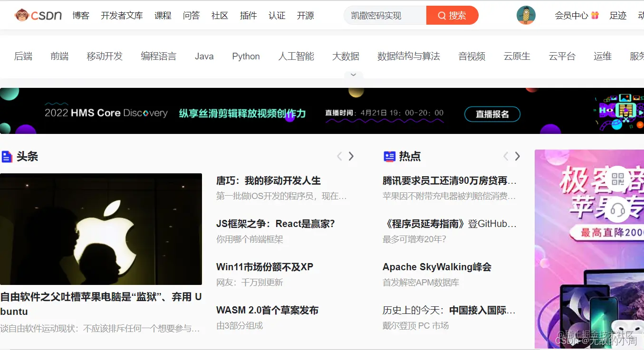Open the pink 极客 苹果 sale advertisement
Screen dimensions: 644x350
pyautogui.click(x=589, y=249)
